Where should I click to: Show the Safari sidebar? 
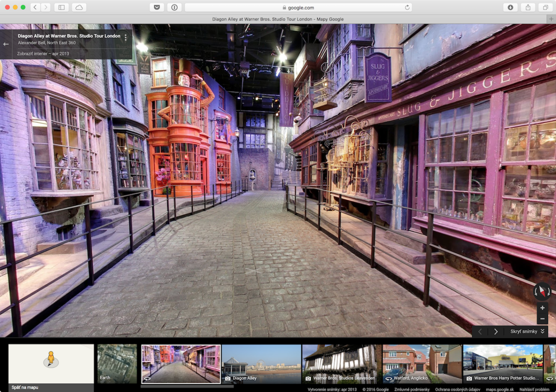click(x=62, y=7)
